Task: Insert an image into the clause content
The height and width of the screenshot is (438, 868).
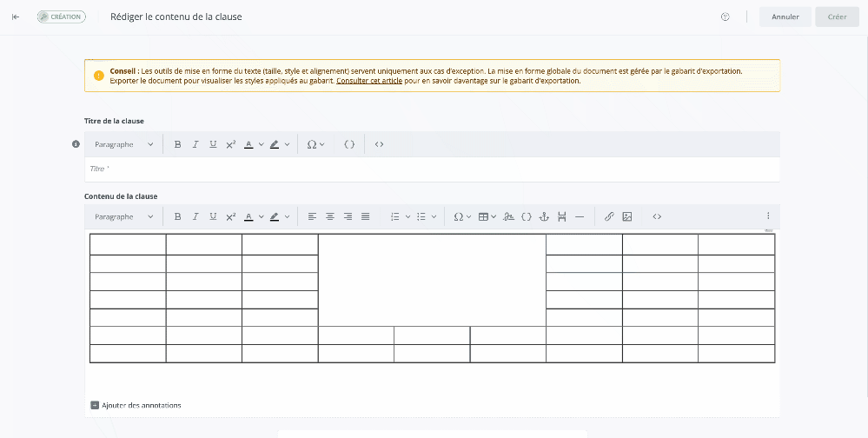Action: click(x=626, y=216)
